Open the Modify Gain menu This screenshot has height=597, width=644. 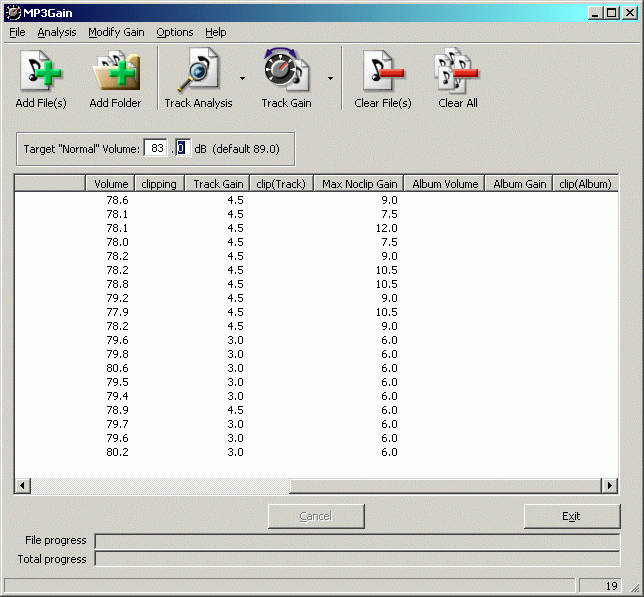(x=116, y=32)
